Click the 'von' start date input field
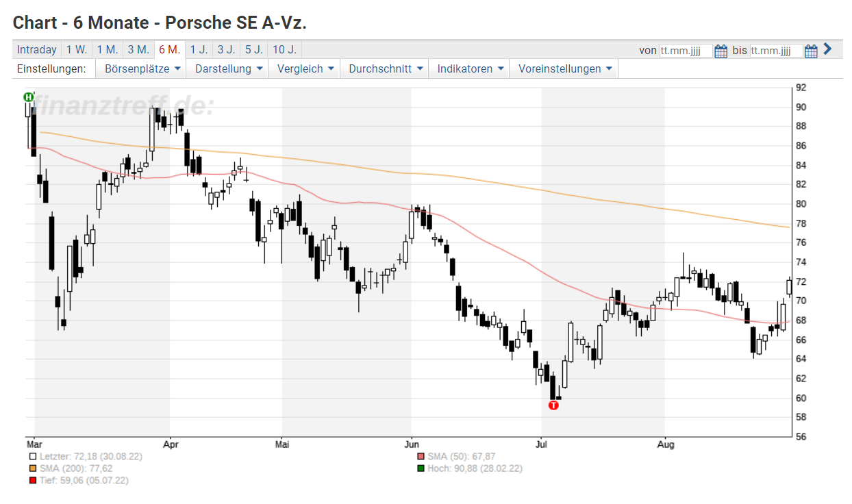Viewport: 852px width, 504px height. click(686, 51)
